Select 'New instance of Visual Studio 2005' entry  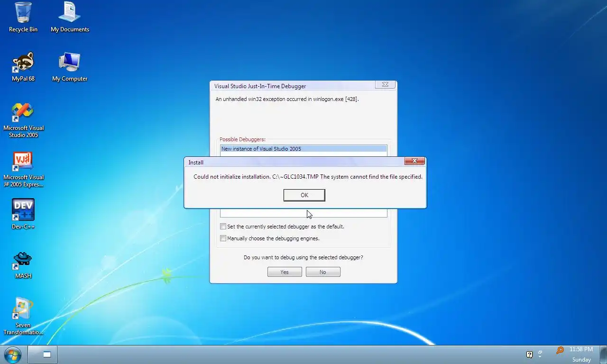(x=303, y=149)
